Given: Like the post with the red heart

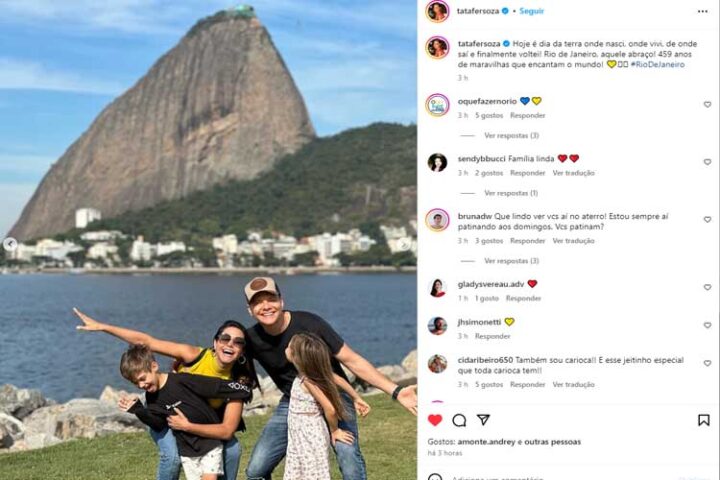Looking at the screenshot, I should click(x=435, y=420).
